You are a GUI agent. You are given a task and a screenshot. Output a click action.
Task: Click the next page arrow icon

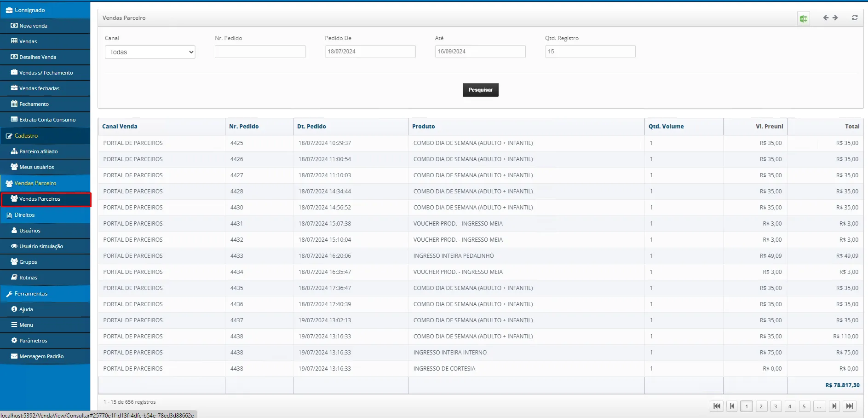pyautogui.click(x=834, y=406)
